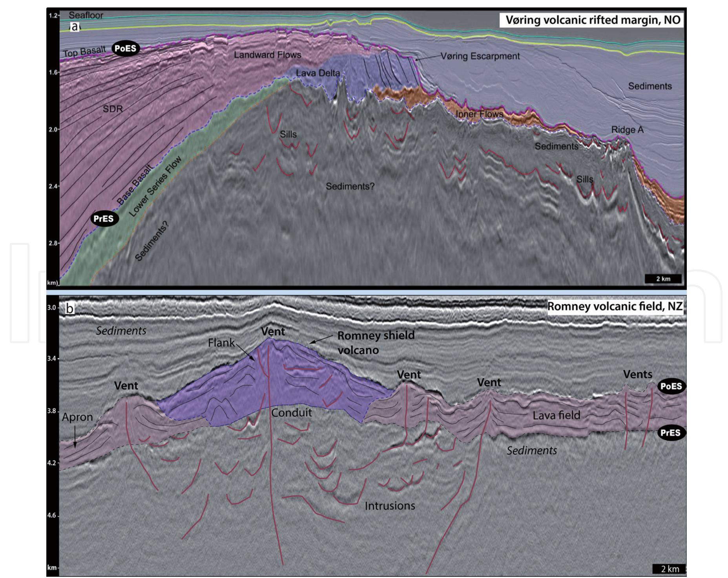Click the 'Base Basalt' label
The height and width of the screenshot is (578, 728).
click(134, 184)
